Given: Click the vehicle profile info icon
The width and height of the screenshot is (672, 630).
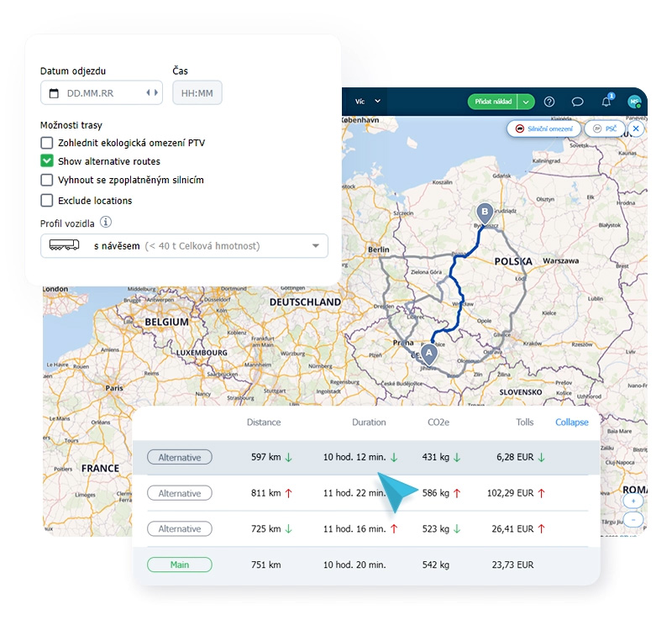Looking at the screenshot, I should 106,222.
